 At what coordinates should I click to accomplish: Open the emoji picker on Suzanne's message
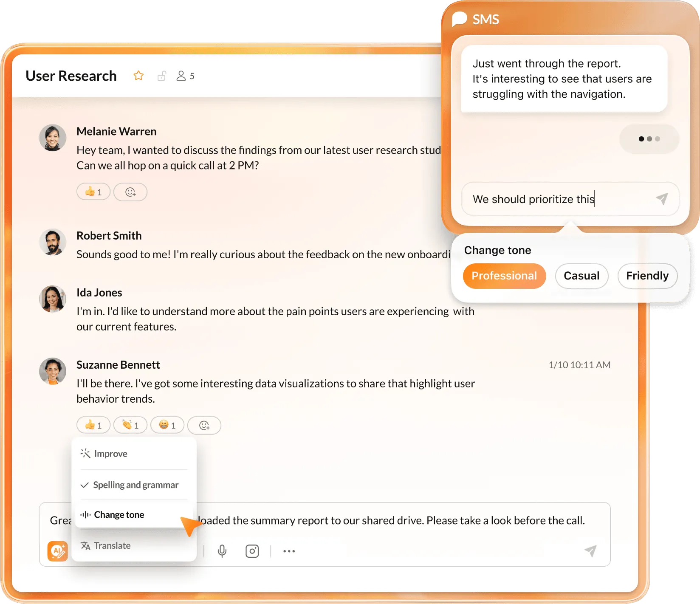[204, 425]
